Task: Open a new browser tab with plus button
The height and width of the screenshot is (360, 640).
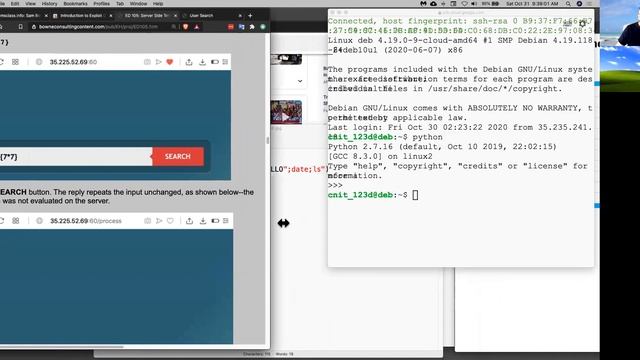Action: coord(250,16)
